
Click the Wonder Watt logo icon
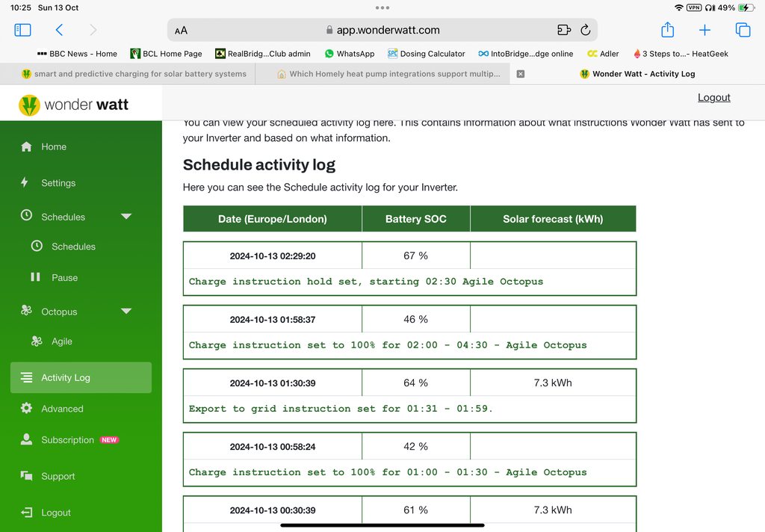tap(29, 105)
